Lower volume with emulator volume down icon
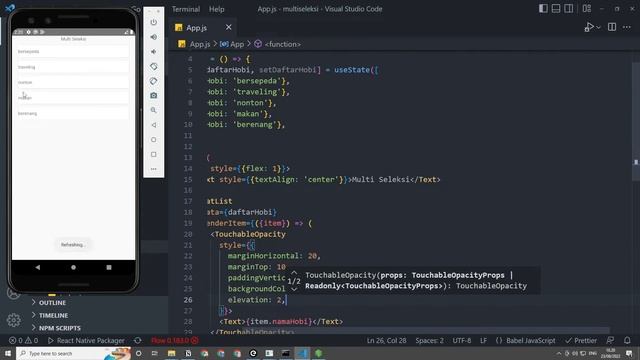Viewport: 640px width, 360px height. [x=153, y=52]
